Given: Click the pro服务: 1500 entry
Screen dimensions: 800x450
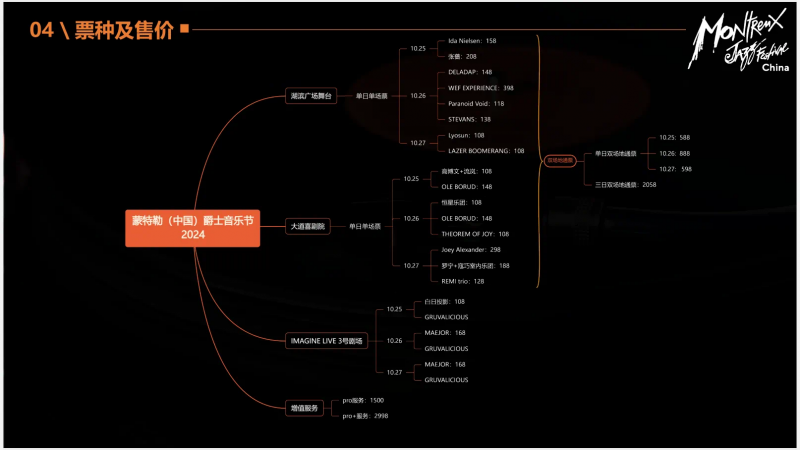Looking at the screenshot, I should (x=363, y=401).
